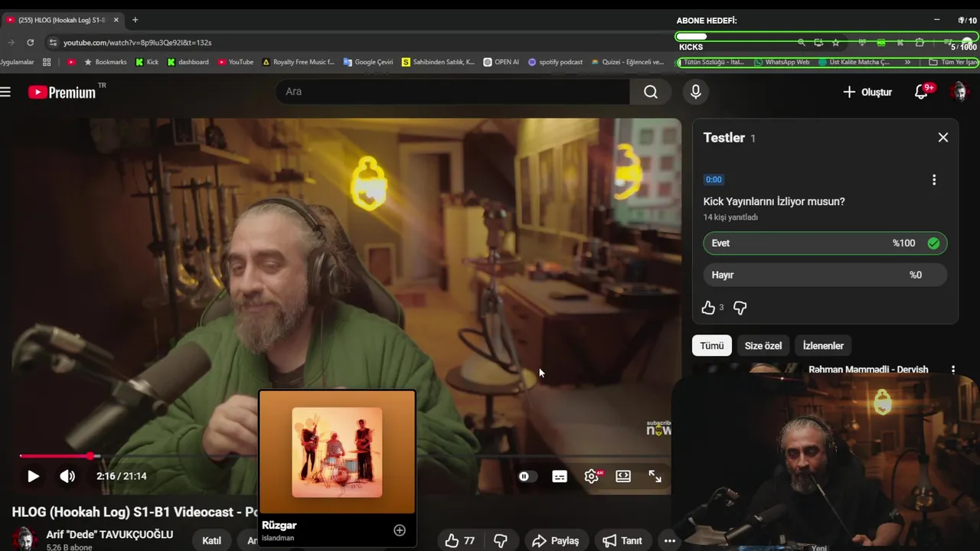Open the account avatar menu
The height and width of the screenshot is (551, 980).
coord(959,92)
